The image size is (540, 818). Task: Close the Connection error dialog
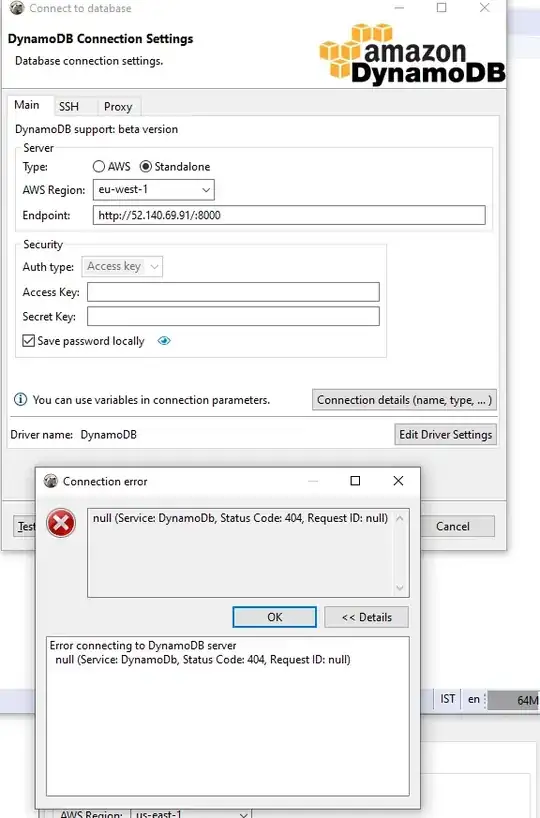click(398, 480)
